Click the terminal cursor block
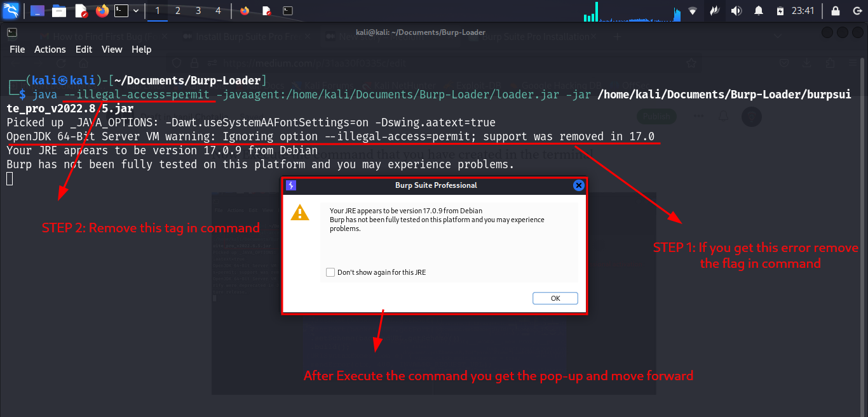868x417 pixels. tap(10, 178)
